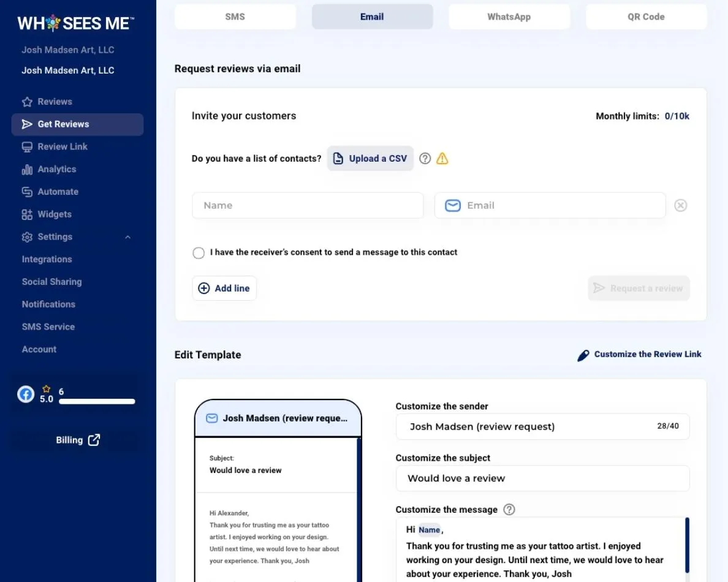Remove the contact line with X icon
Image resolution: width=728 pixels, height=582 pixels.
(x=681, y=206)
